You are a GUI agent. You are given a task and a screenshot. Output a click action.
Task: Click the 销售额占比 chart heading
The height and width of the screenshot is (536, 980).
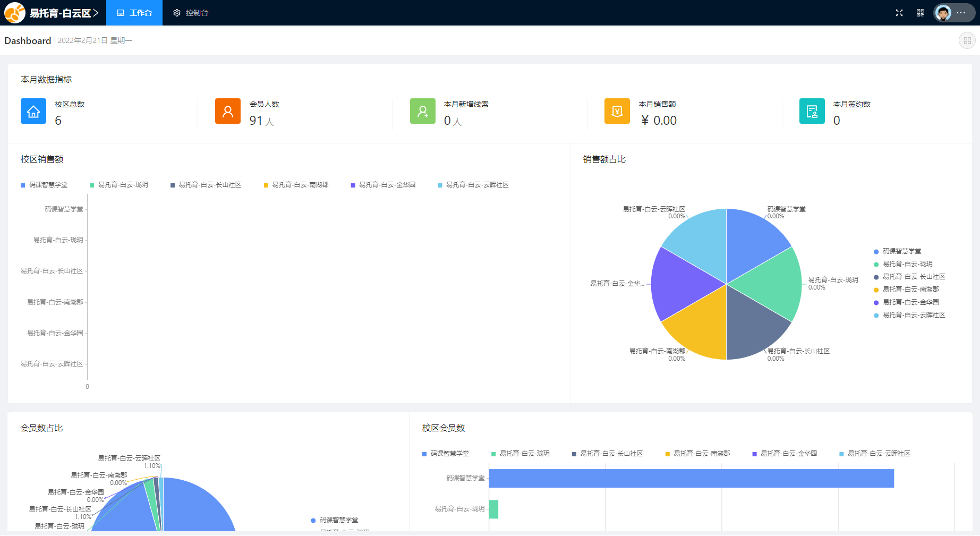604,159
